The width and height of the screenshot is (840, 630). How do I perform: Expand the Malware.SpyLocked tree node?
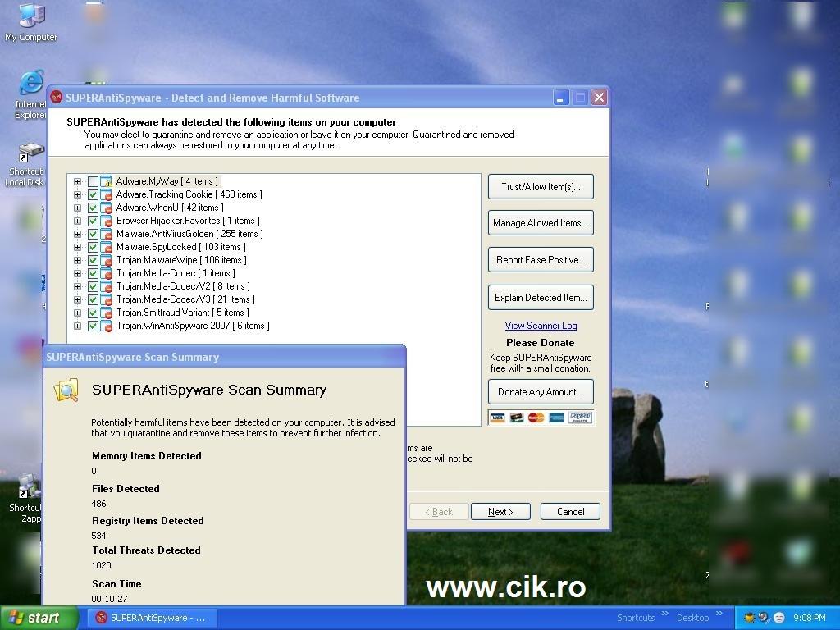78,247
